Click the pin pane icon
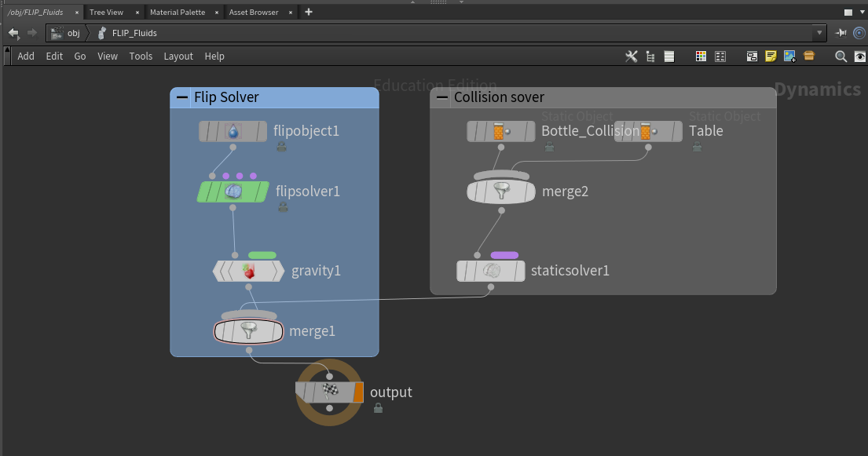Screen dimensions: 868x456 point(841,33)
